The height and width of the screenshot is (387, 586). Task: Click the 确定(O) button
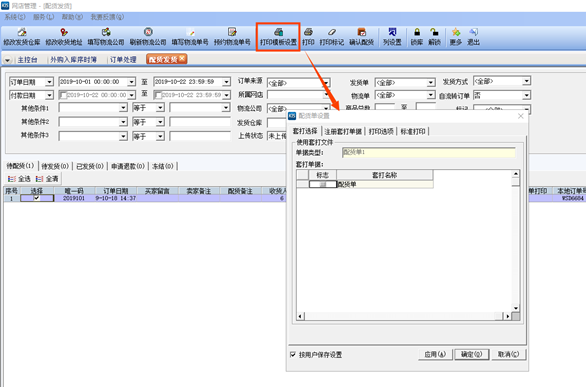coord(472,355)
